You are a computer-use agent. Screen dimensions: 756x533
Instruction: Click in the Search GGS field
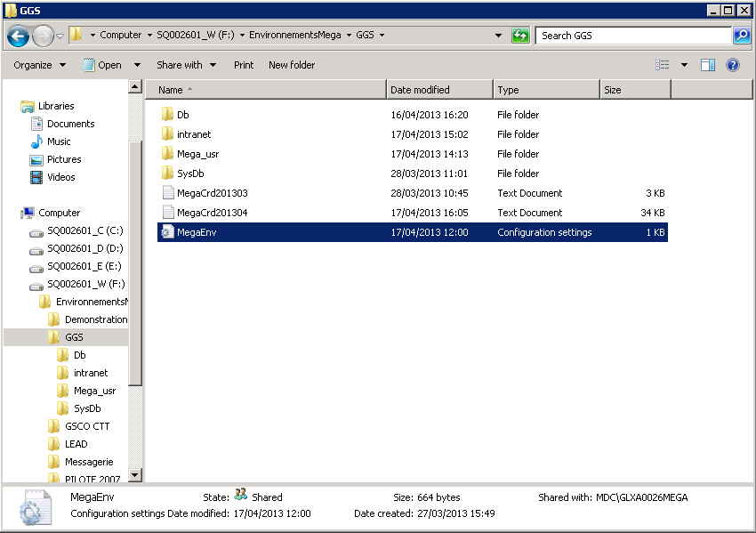point(633,36)
